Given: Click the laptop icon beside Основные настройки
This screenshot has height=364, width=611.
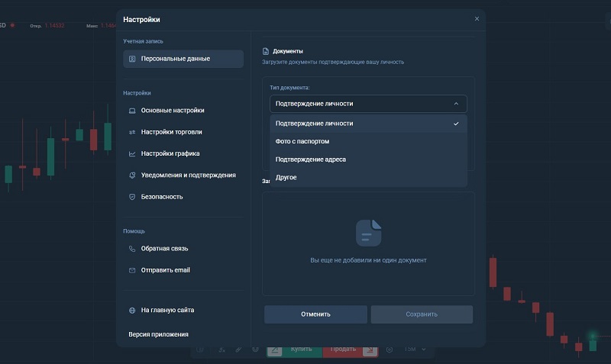Looking at the screenshot, I should point(132,111).
